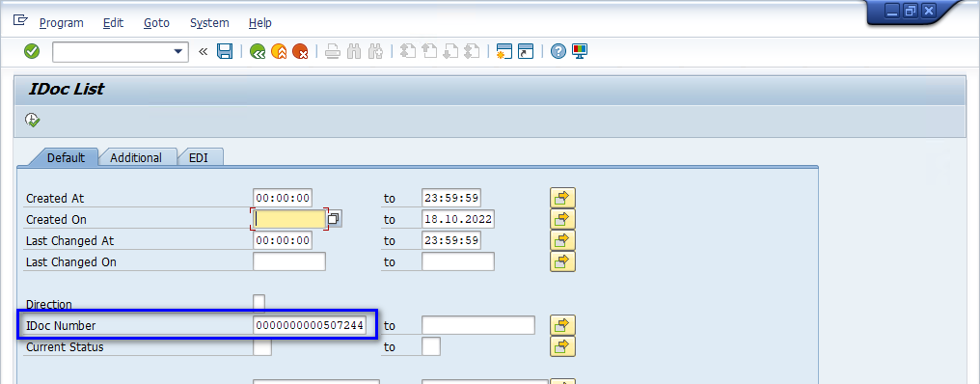Open multiple selection for IDoc Number row
The height and width of the screenshot is (384, 980).
tap(562, 325)
